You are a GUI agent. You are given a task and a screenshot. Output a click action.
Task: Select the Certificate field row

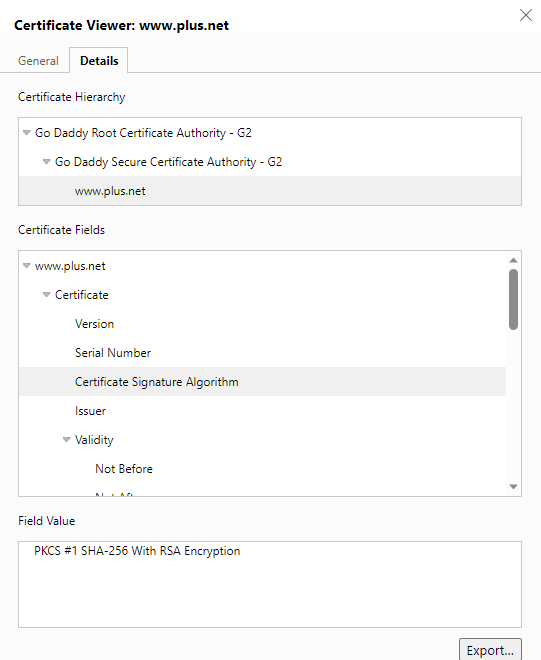click(x=262, y=295)
